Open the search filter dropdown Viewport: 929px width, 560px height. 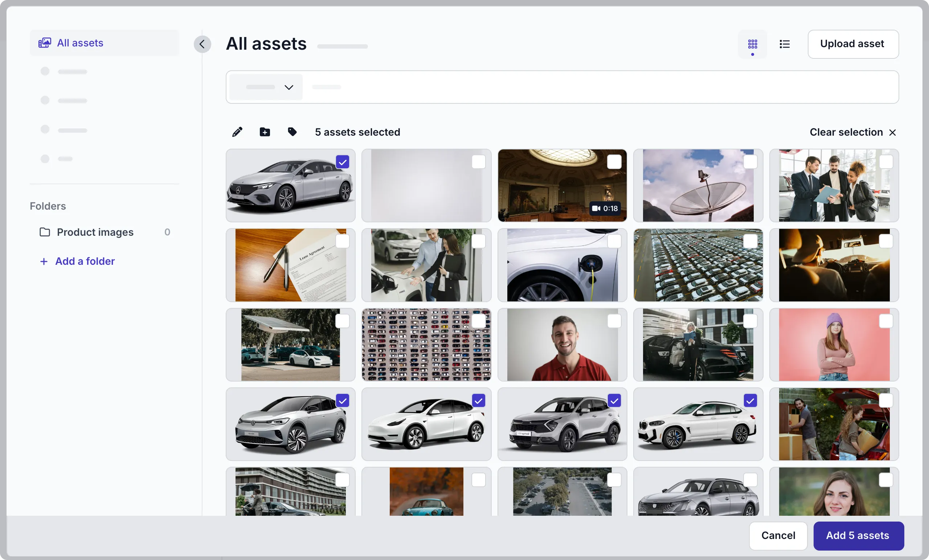(x=266, y=87)
